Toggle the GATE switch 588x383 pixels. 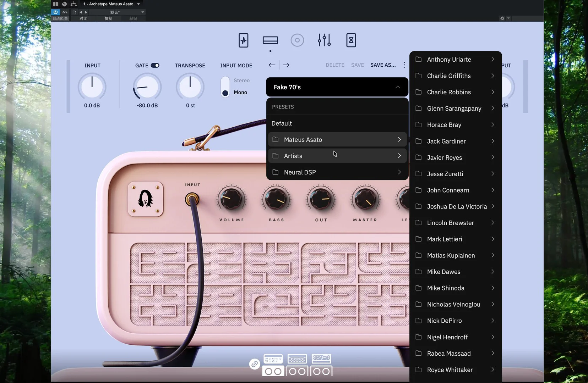[x=155, y=65]
